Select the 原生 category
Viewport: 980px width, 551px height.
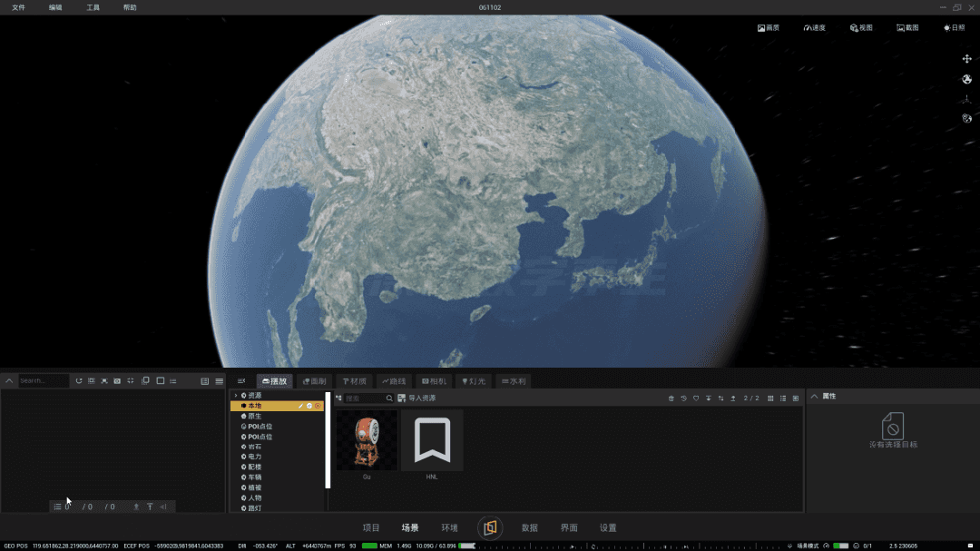click(x=254, y=416)
